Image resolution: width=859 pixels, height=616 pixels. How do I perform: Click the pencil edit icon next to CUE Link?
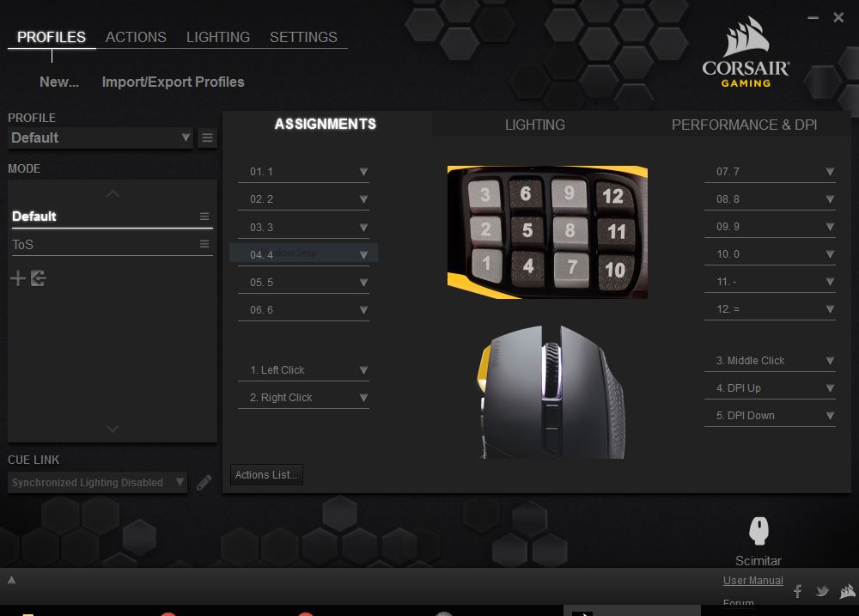[204, 482]
